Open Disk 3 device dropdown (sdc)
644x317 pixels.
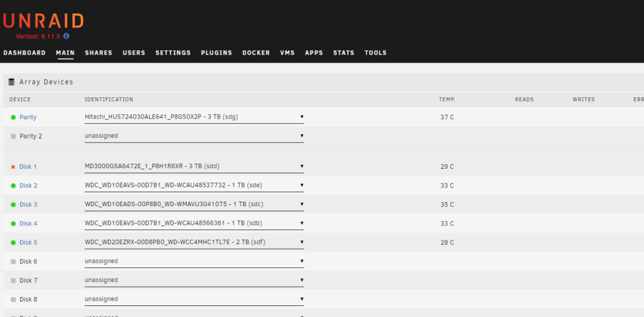[x=194, y=204]
